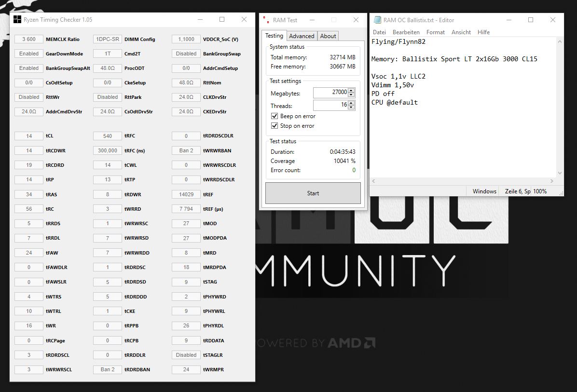Click the GearDownMode Enabled field

coord(28,54)
